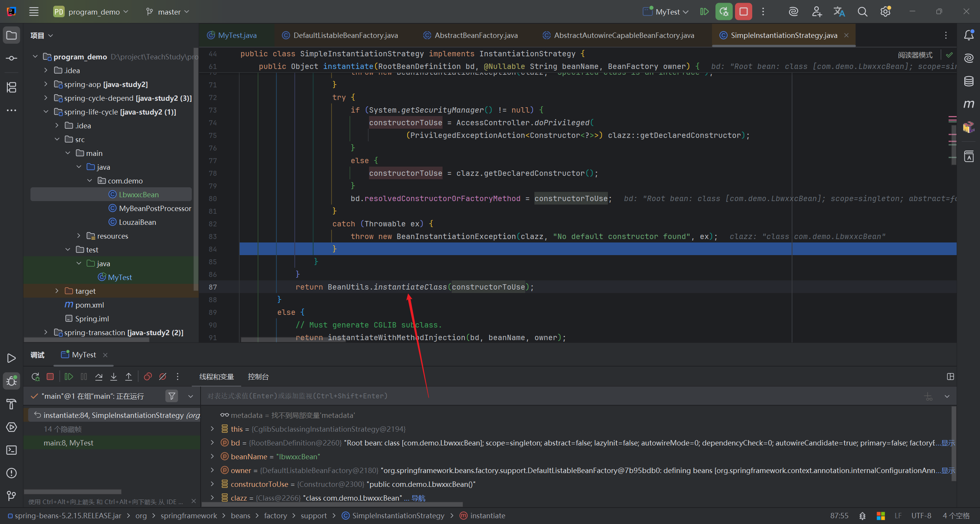980x524 pixels.
Task: Toggle the thread filter funnel button
Action: (x=172, y=396)
